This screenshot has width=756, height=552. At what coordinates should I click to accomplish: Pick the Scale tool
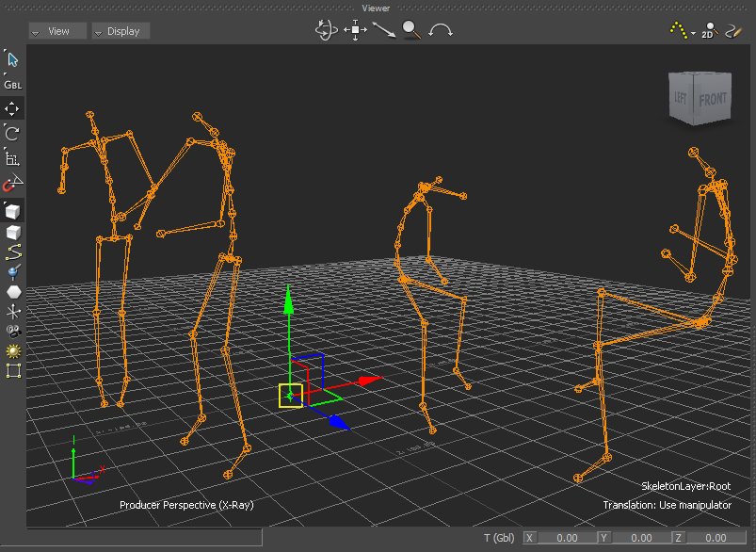point(13,158)
